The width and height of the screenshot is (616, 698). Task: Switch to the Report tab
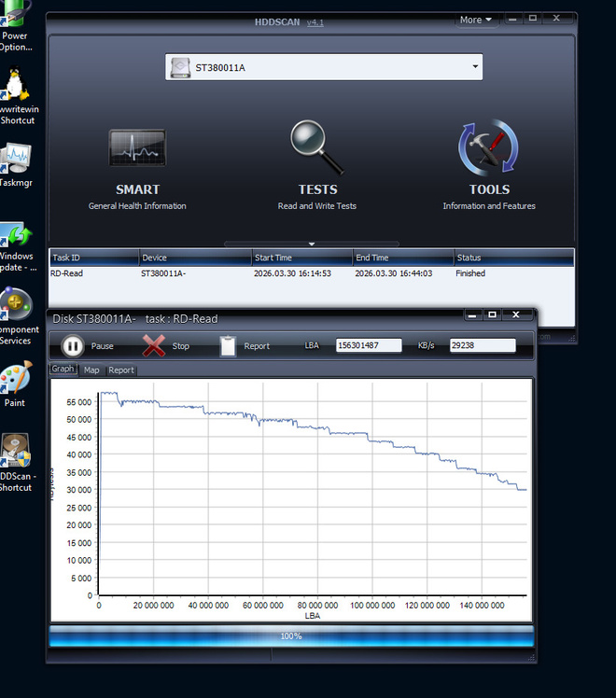(x=121, y=370)
